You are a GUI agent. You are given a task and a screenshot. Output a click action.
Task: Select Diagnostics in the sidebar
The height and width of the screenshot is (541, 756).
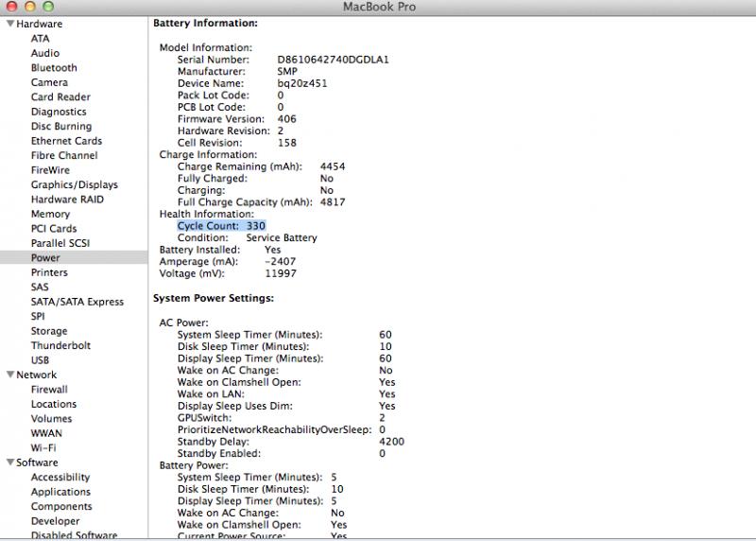coord(59,112)
